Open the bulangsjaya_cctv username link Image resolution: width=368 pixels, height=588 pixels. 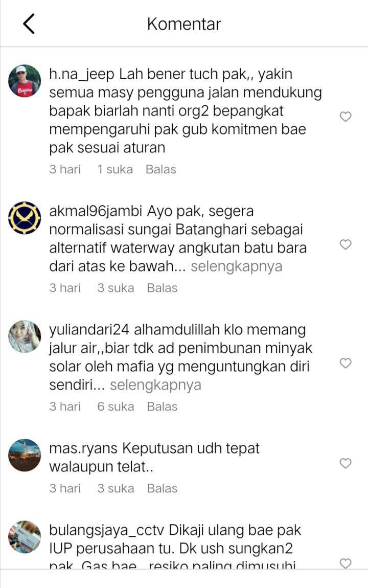pos(106,530)
